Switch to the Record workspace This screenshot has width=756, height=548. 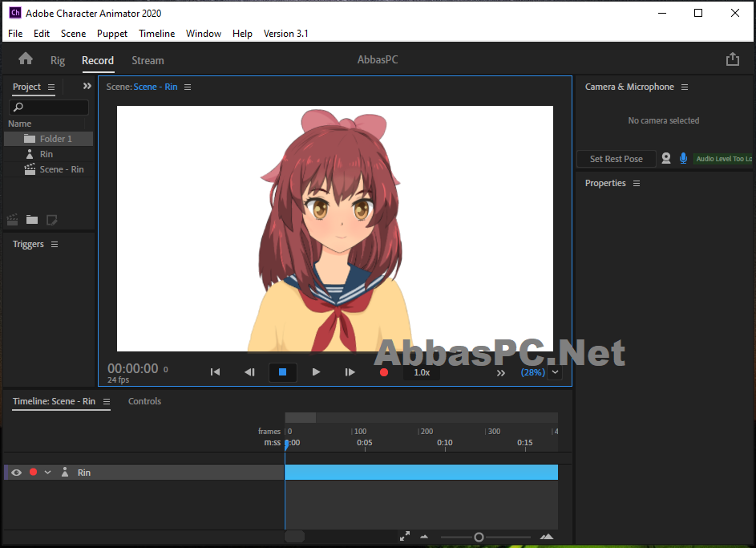[x=98, y=60]
